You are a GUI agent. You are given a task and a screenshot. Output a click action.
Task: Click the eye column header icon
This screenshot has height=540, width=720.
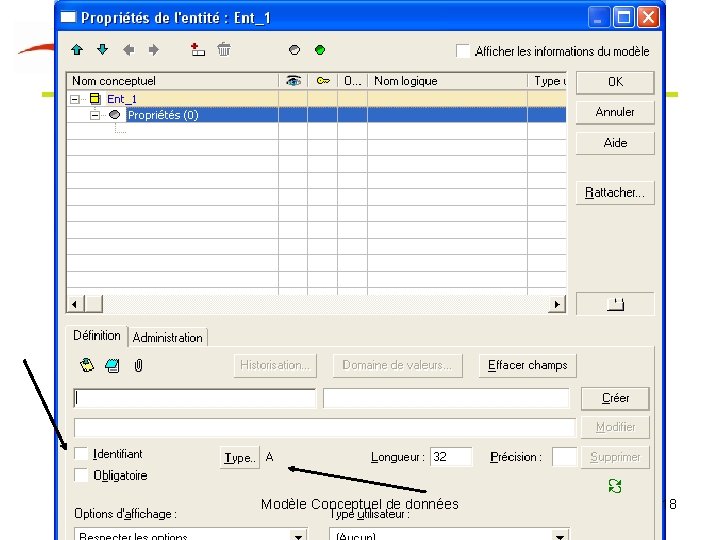[293, 81]
